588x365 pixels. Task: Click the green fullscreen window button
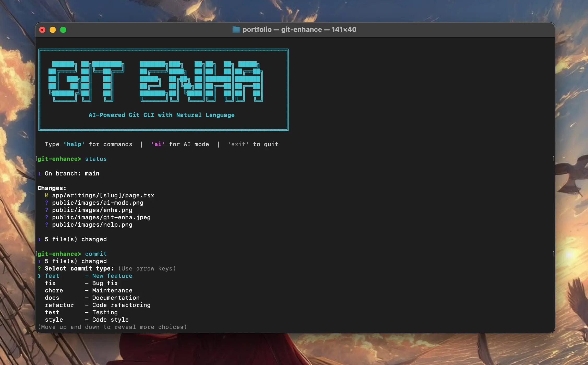coord(63,30)
